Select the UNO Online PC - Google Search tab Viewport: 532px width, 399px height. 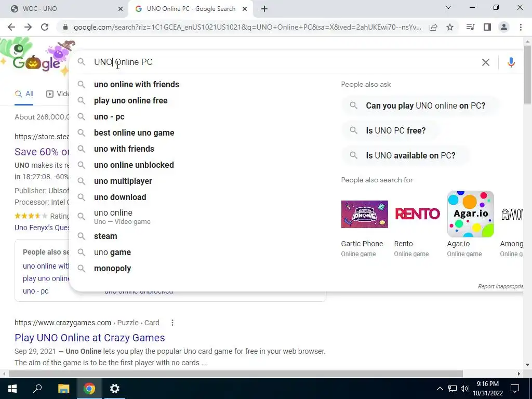tap(190, 9)
